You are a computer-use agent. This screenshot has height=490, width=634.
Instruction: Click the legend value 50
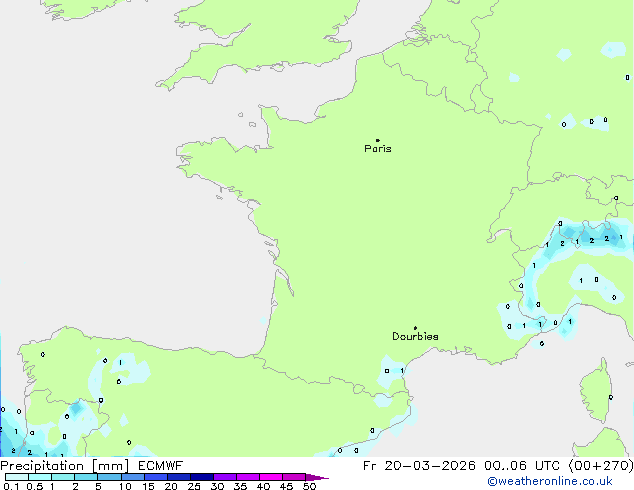(310, 486)
